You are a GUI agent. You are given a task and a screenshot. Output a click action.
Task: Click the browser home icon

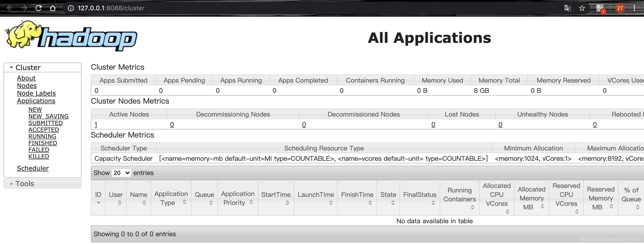tap(53, 8)
